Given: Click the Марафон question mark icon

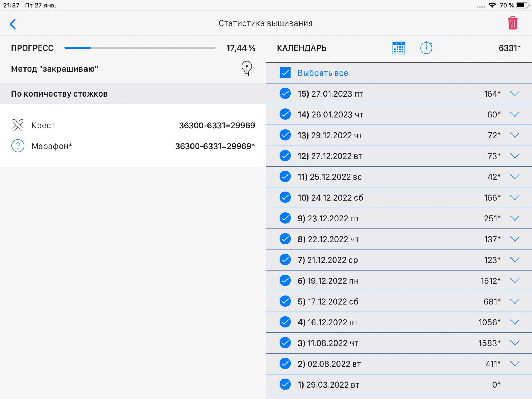Looking at the screenshot, I should 18,146.
